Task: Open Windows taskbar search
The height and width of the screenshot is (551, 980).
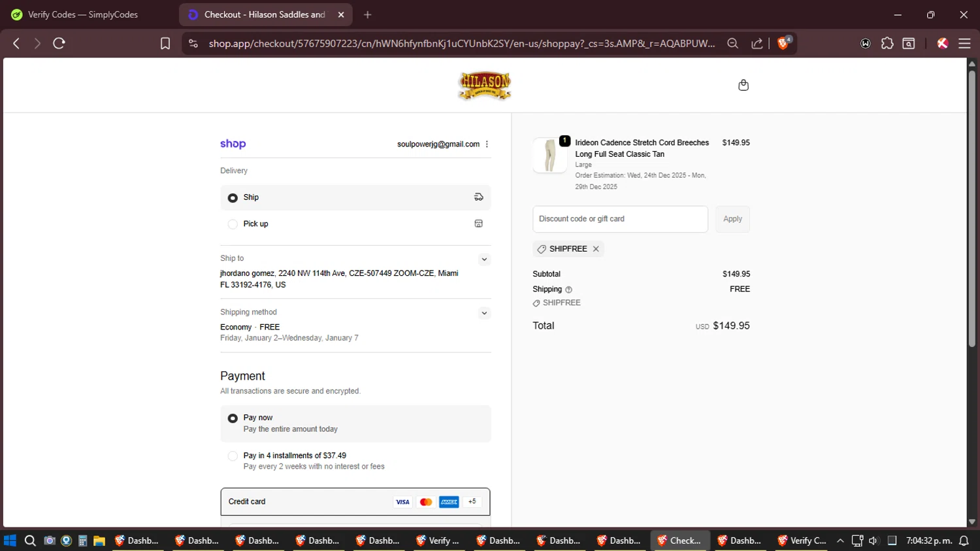Action: click(x=30, y=541)
